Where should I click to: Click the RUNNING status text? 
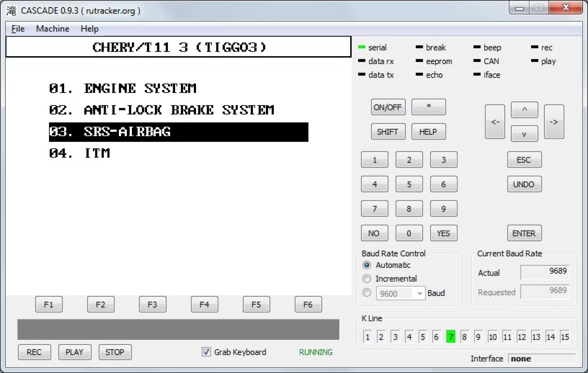click(x=316, y=352)
